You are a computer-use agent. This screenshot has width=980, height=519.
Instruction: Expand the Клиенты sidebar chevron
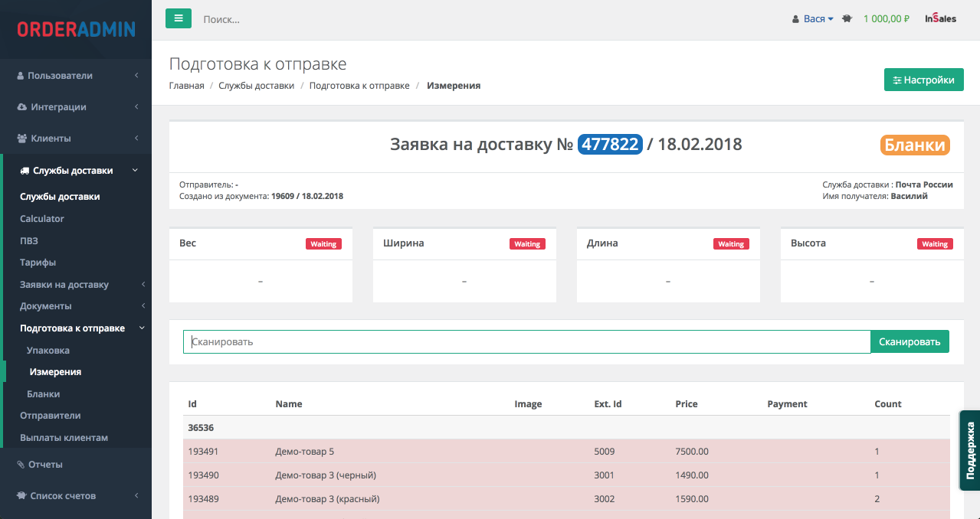pyautogui.click(x=136, y=139)
